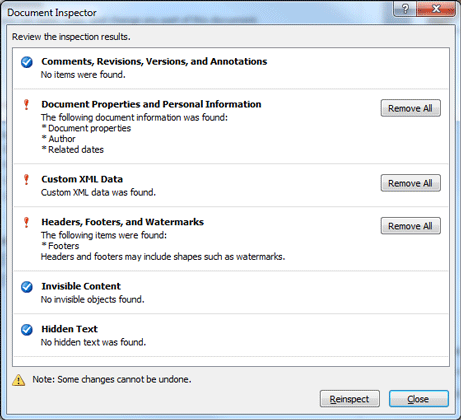Click the red exclamation icon beside Document Properties
The image size is (461, 420).
pyautogui.click(x=26, y=105)
